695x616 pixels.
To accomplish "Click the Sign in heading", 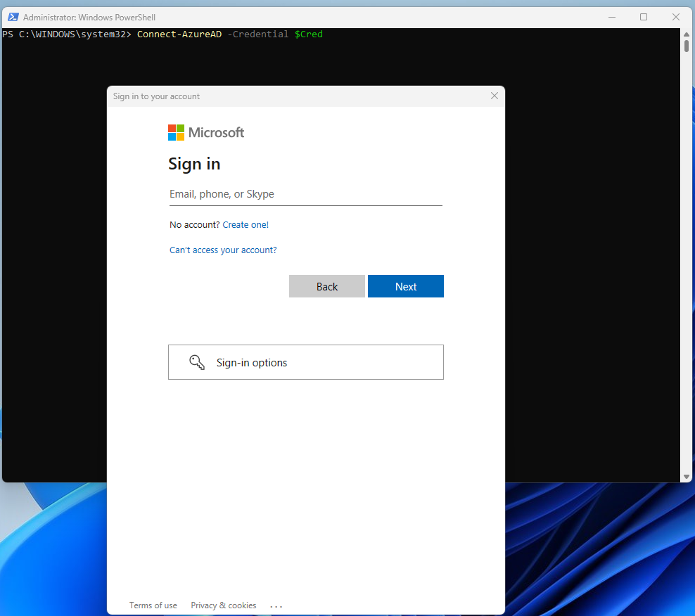I will point(194,164).
